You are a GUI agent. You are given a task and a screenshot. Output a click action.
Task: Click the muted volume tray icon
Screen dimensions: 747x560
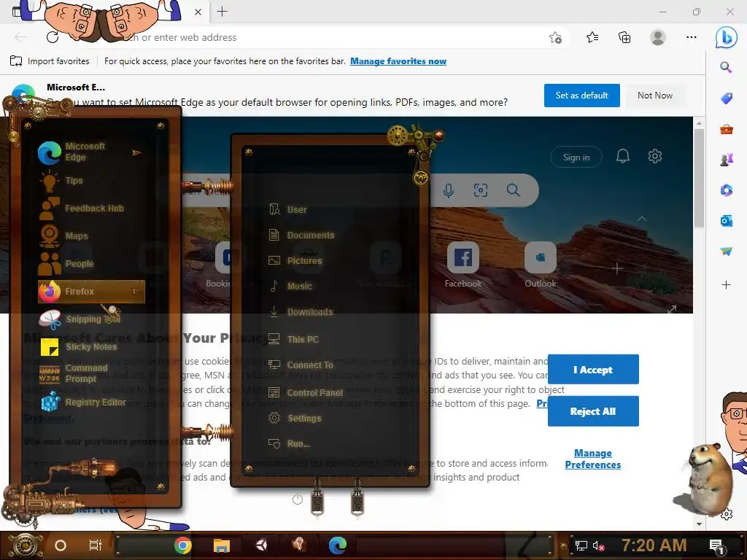(598, 545)
